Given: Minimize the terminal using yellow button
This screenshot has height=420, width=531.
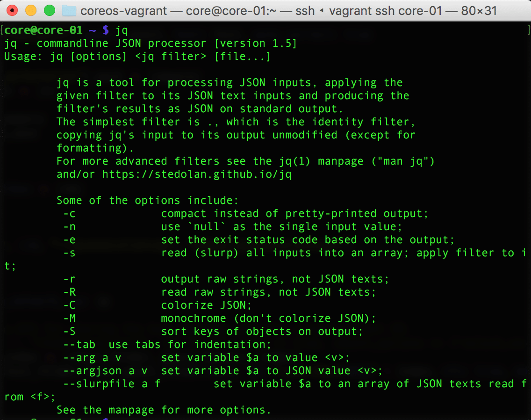Looking at the screenshot, I should point(30,10).
